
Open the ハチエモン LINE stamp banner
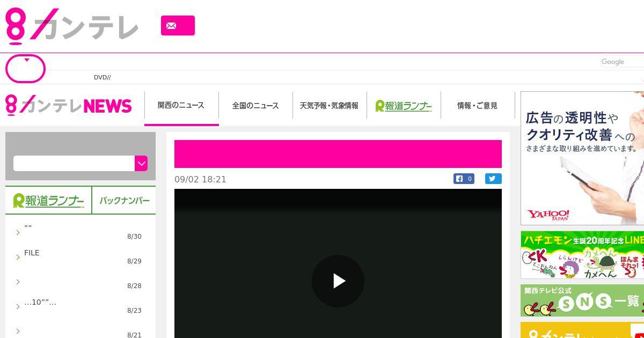coord(582,255)
